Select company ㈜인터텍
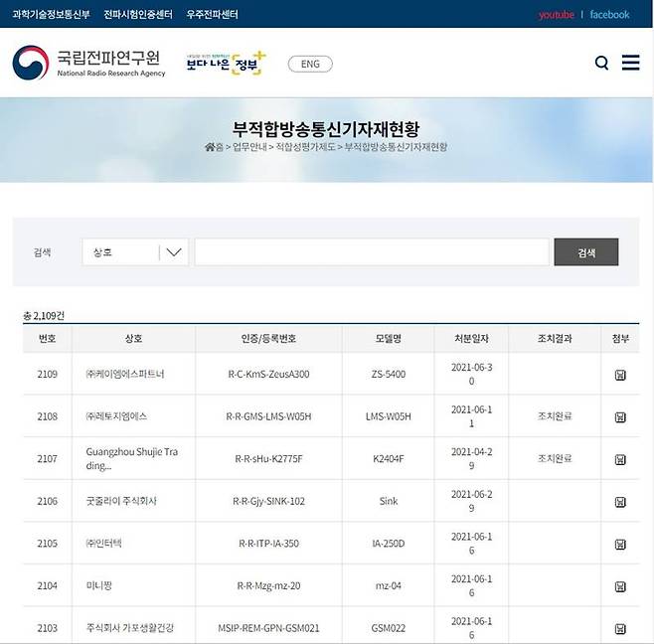 (103, 544)
